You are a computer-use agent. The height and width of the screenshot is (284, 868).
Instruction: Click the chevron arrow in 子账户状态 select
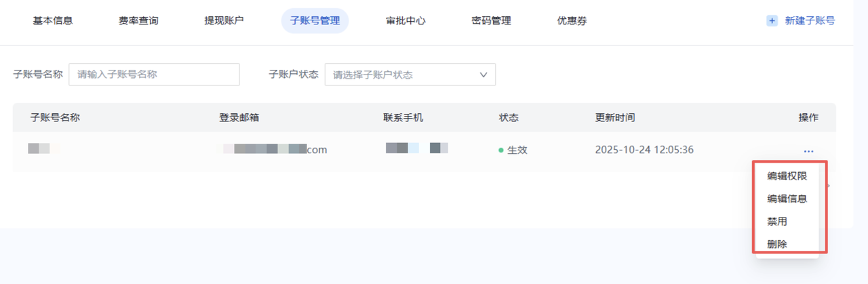coord(484,75)
